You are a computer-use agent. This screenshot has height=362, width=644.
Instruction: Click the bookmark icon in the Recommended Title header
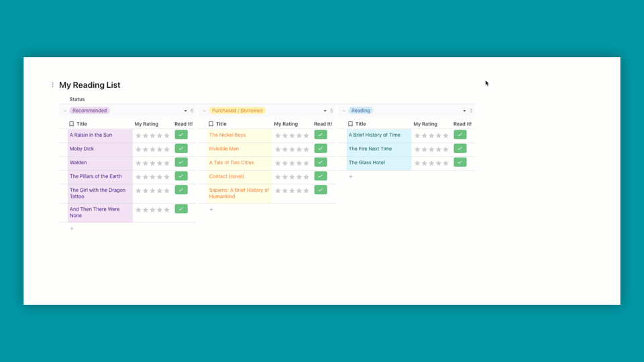pos(72,124)
